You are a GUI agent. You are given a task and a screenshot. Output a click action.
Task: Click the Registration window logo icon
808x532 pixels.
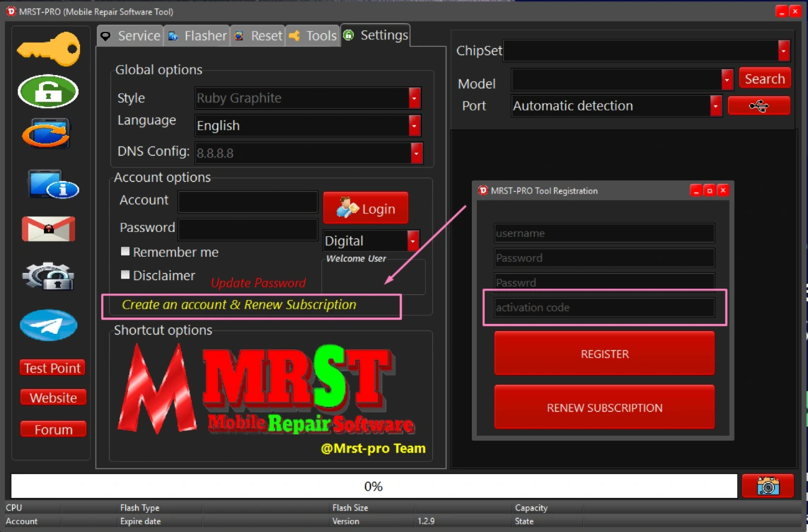coord(483,190)
